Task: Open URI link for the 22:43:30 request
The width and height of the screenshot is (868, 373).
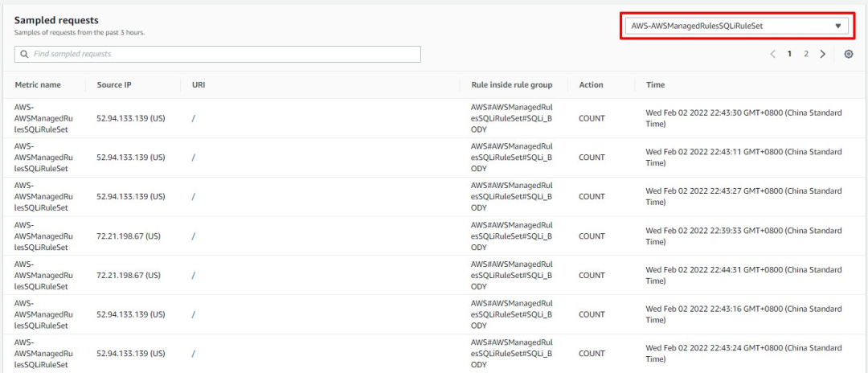Action: point(194,118)
